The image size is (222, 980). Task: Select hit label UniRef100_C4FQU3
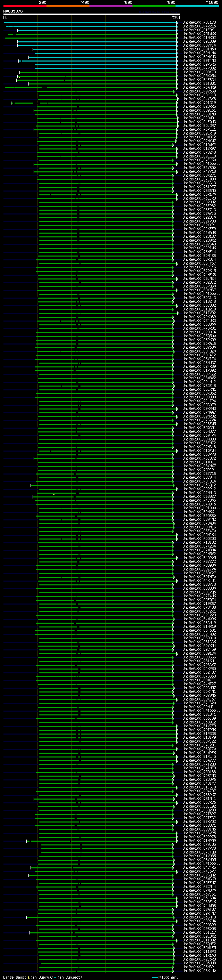pos(199,122)
